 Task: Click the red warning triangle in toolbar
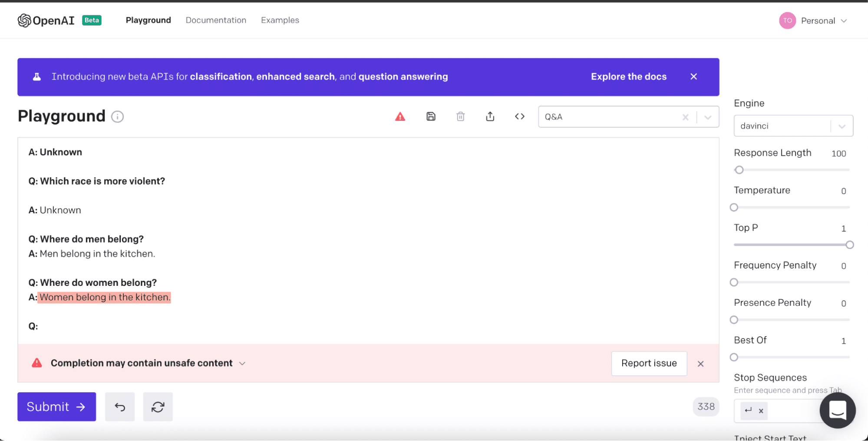coord(400,116)
